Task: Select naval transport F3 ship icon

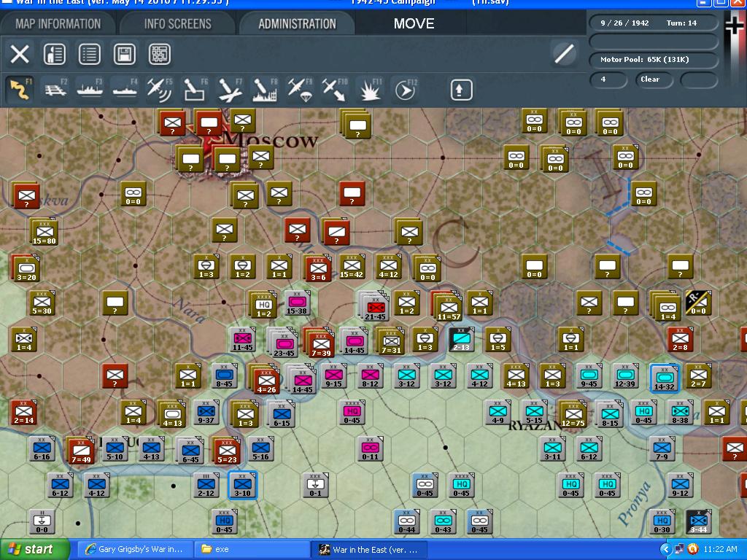Action: point(90,90)
